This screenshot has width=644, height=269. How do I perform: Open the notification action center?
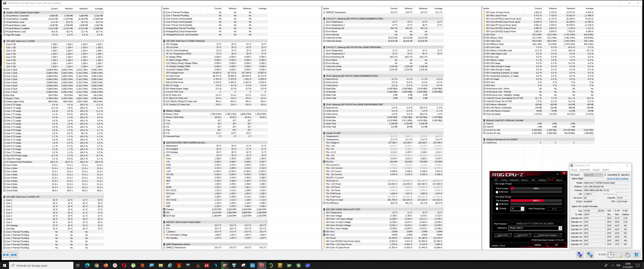pos(638,265)
